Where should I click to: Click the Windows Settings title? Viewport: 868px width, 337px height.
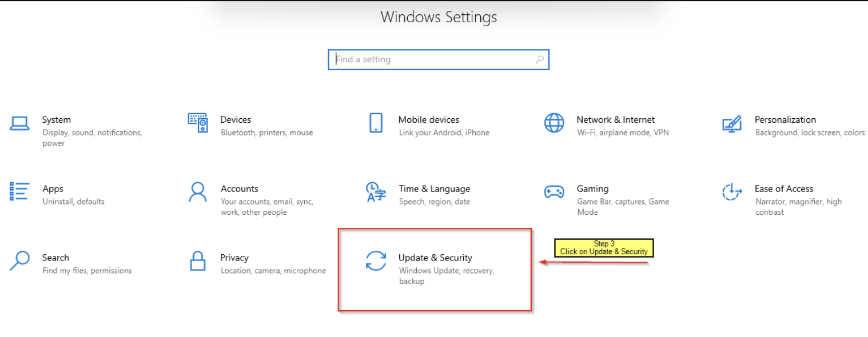[x=438, y=17]
